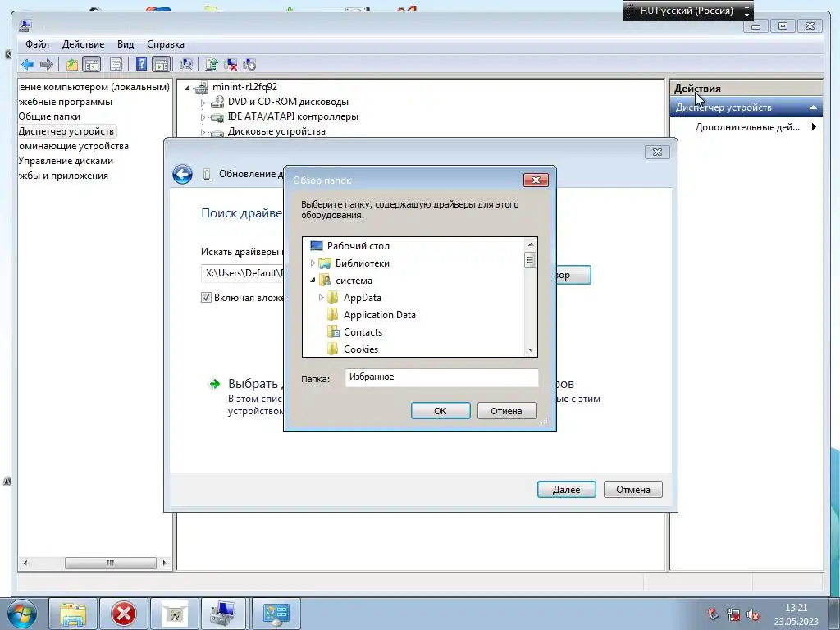
Task: Open the RU Русский language bar
Action: pyautogui.click(x=687, y=11)
